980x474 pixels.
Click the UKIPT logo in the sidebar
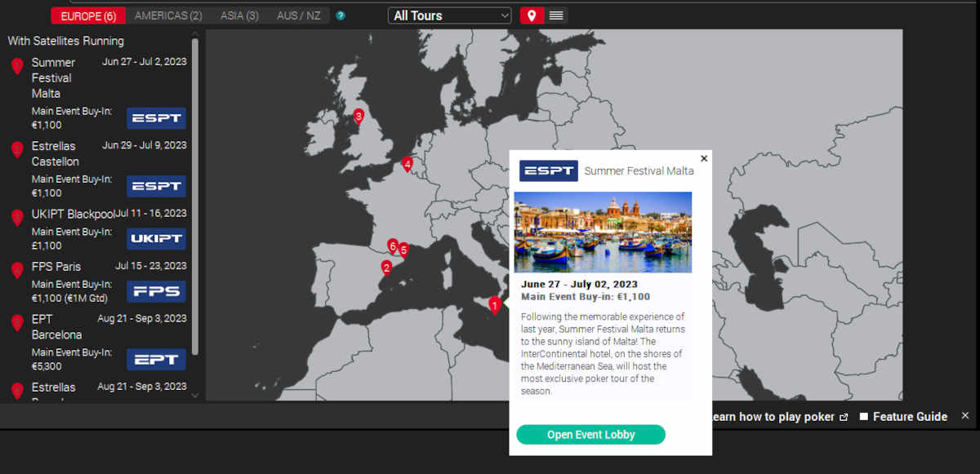156,238
